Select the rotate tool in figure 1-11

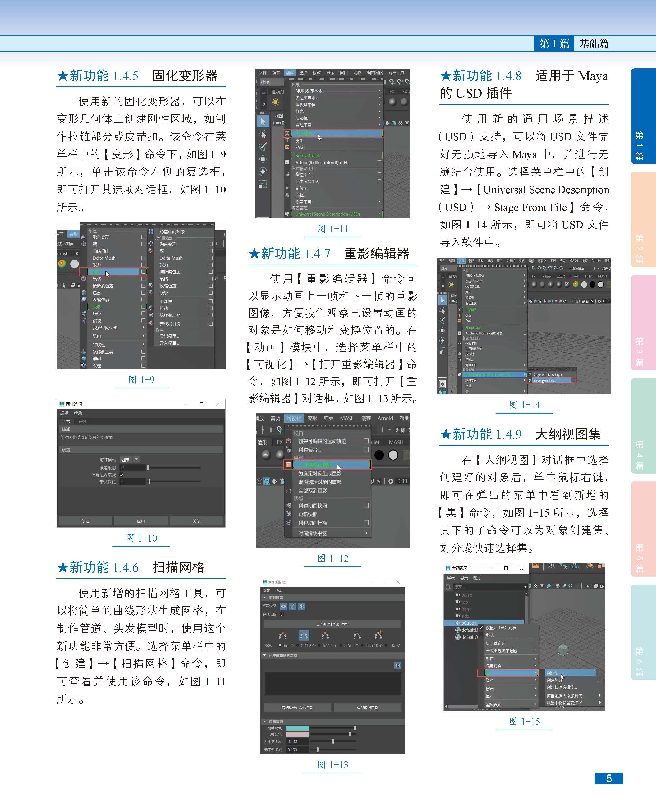[263, 172]
